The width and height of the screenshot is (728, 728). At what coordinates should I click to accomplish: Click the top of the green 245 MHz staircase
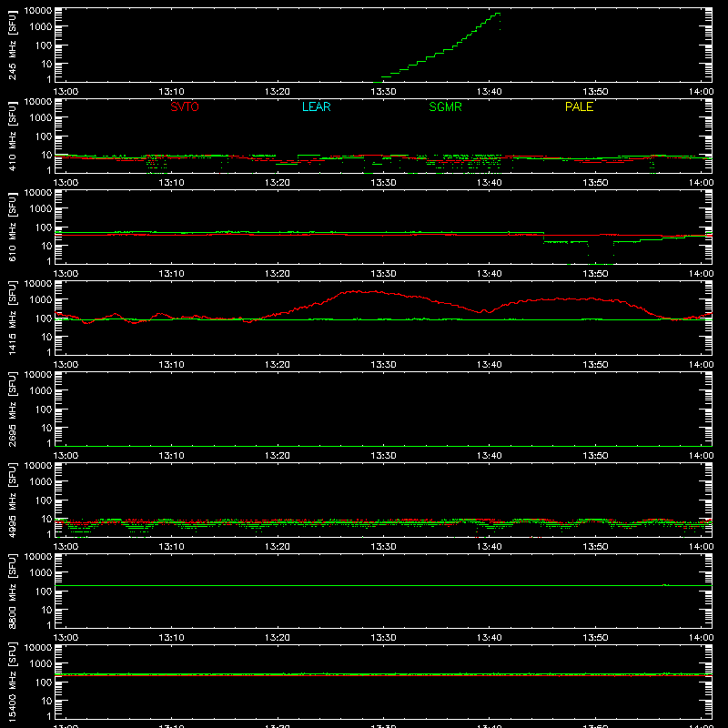(x=498, y=14)
